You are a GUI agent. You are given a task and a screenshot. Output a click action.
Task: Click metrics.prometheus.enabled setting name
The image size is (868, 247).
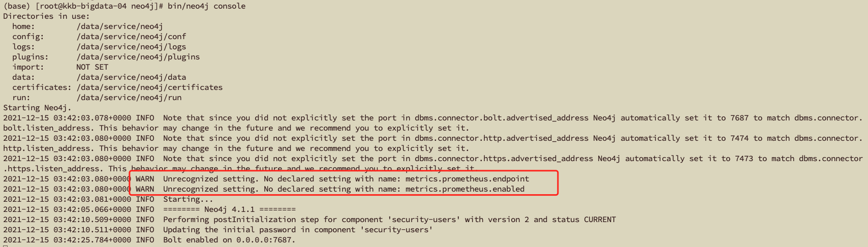[x=465, y=189]
